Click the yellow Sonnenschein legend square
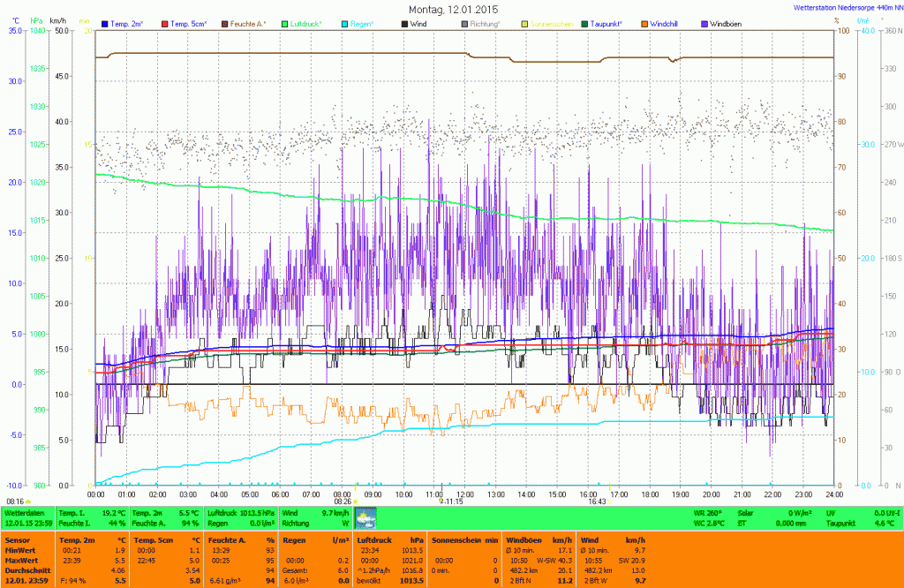The width and height of the screenshot is (904, 588). tap(525, 22)
